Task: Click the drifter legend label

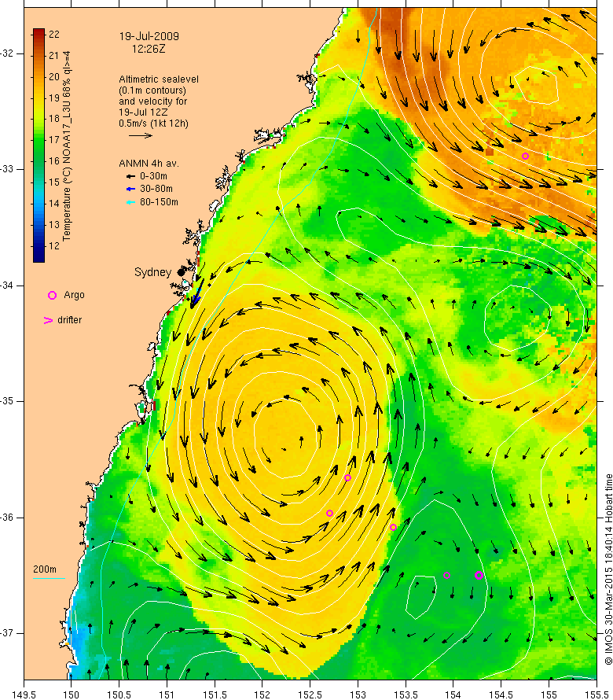Action: tap(70, 320)
